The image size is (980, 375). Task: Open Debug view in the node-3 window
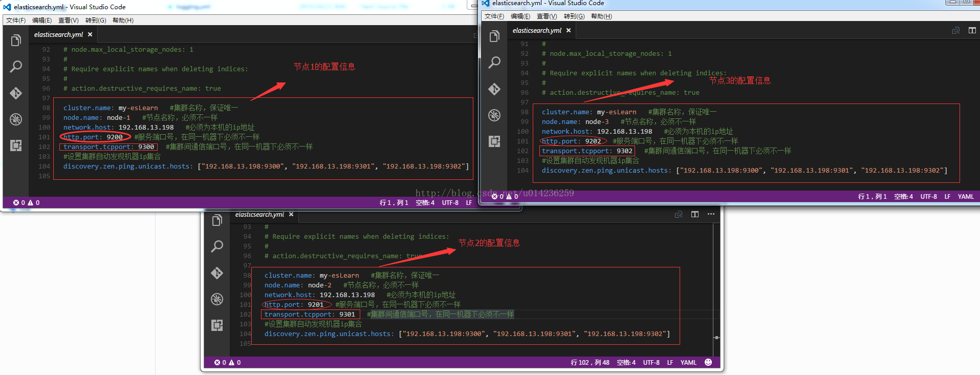click(494, 115)
